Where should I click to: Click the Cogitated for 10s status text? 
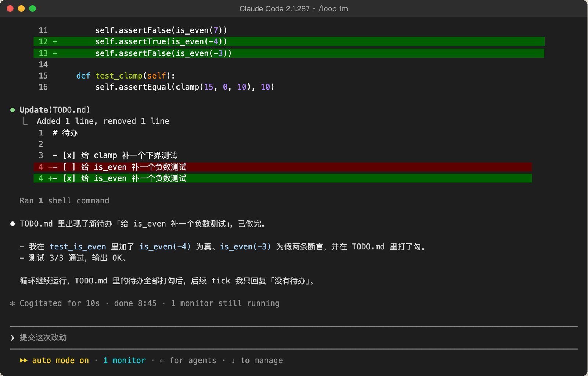coord(60,303)
